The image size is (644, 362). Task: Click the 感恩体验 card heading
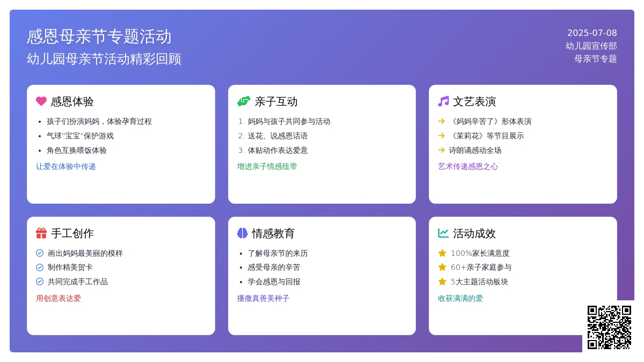72,101
